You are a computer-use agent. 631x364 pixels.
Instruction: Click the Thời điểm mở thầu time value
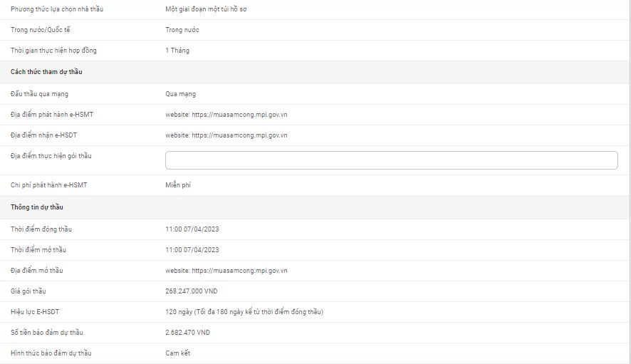click(x=192, y=250)
